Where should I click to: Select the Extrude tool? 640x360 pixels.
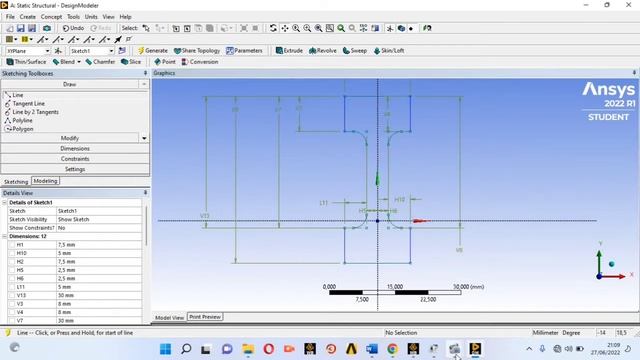(x=289, y=51)
